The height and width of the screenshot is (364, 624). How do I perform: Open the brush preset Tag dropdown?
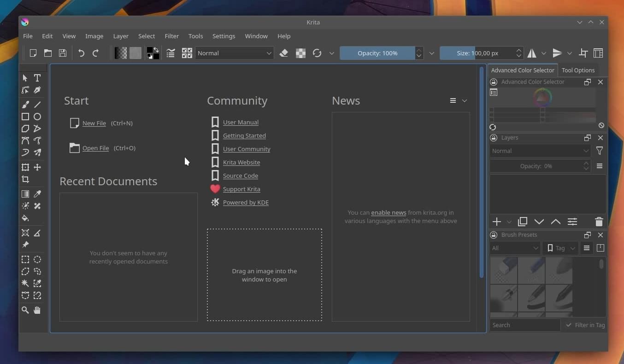pyautogui.click(x=561, y=248)
